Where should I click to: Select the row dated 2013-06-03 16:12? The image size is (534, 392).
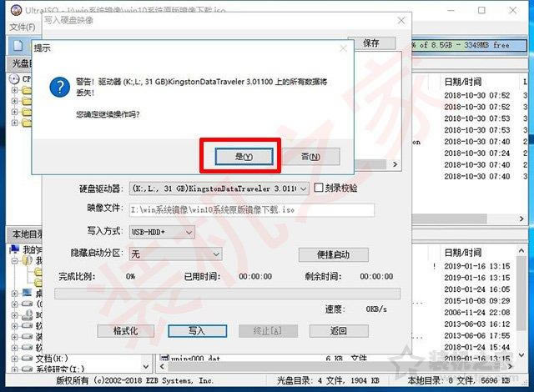pos(476,324)
